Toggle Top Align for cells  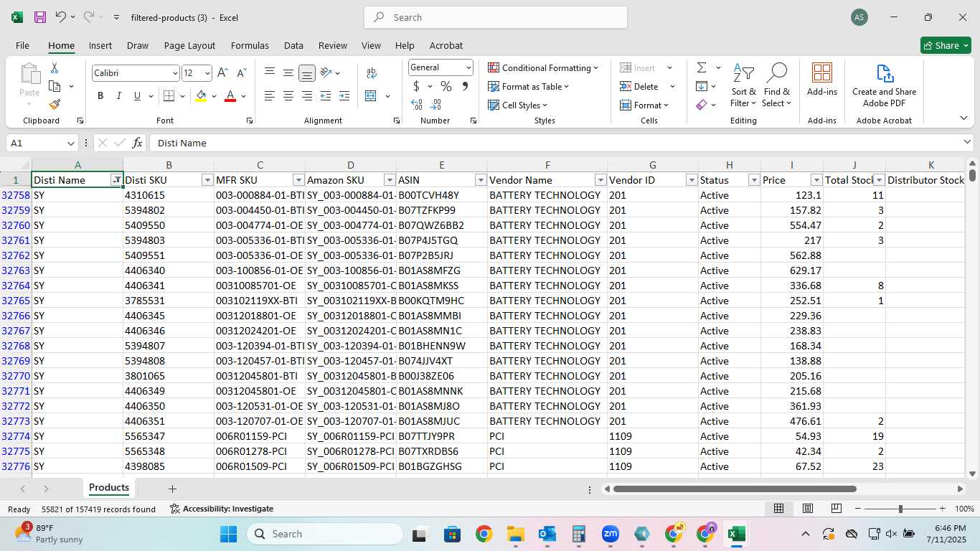[270, 73]
